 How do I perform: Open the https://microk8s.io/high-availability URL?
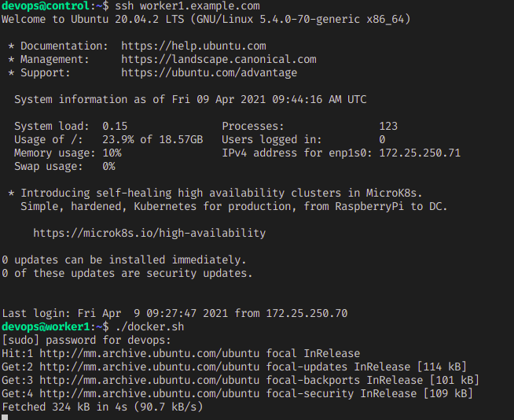point(149,234)
